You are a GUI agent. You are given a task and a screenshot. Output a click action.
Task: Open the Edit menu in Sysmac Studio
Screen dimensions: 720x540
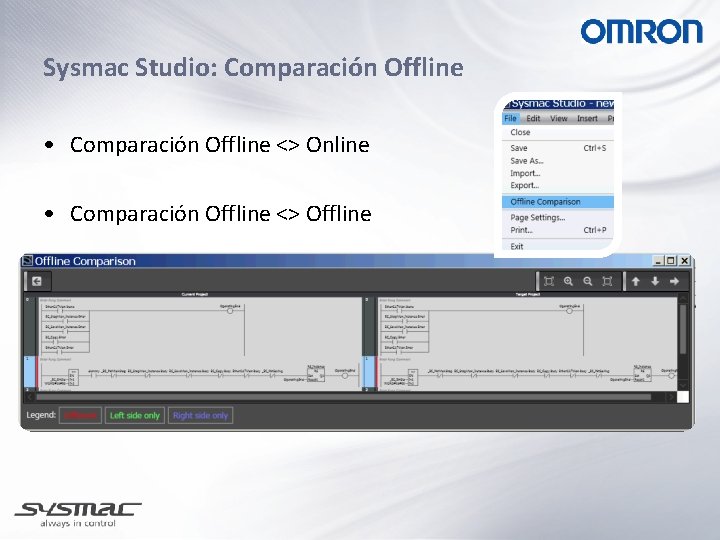[533, 118]
